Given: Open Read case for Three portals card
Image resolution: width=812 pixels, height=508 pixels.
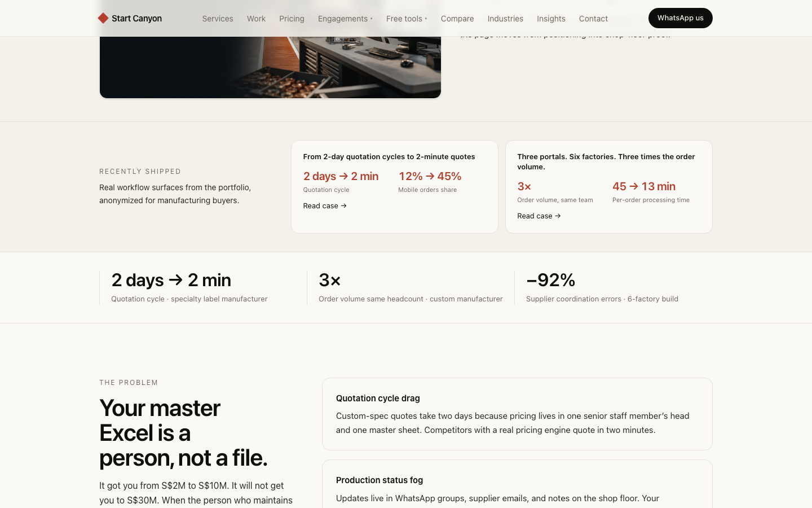Looking at the screenshot, I should coord(539,216).
